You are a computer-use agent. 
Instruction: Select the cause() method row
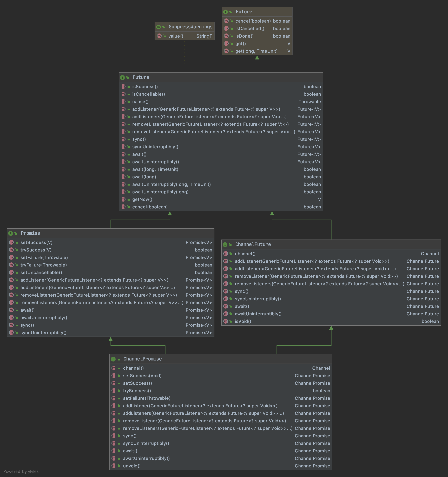[x=221, y=102]
